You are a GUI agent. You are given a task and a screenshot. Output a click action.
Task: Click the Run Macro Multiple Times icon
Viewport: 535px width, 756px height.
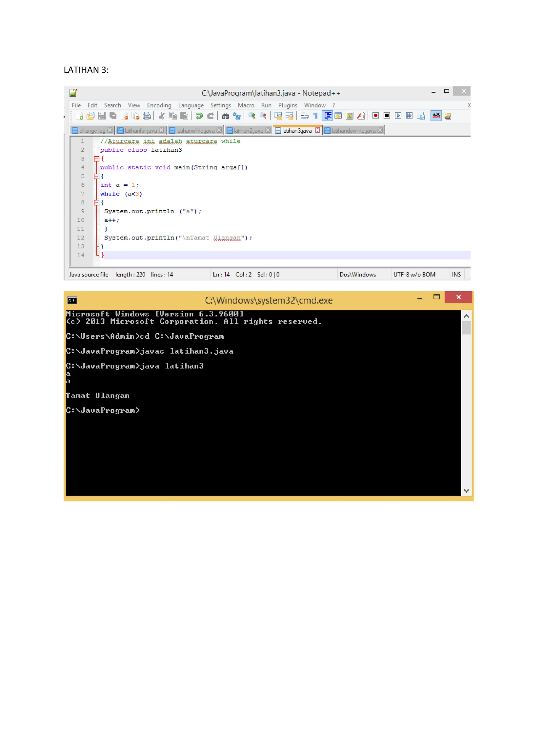409,116
